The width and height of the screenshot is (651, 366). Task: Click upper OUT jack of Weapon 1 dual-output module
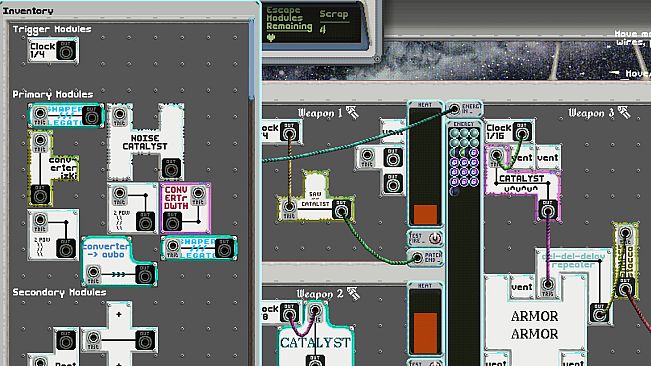(x=392, y=158)
